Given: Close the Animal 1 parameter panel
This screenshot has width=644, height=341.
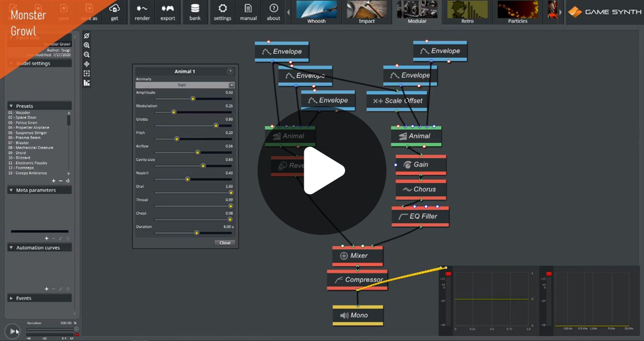Looking at the screenshot, I should click(x=225, y=243).
